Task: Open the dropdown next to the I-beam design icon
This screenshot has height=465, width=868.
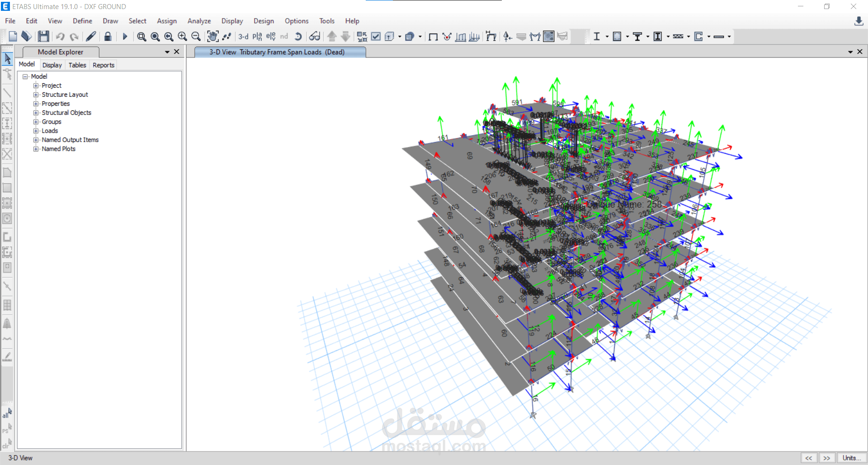Action: coord(607,37)
